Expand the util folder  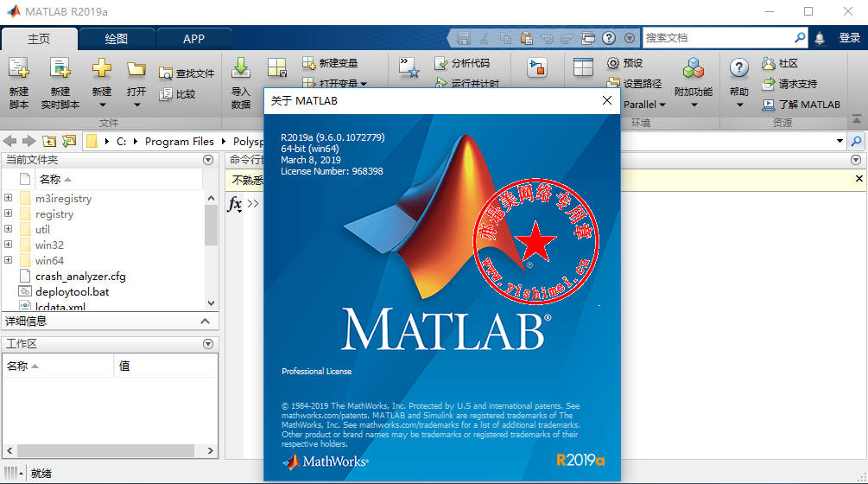(x=9, y=229)
